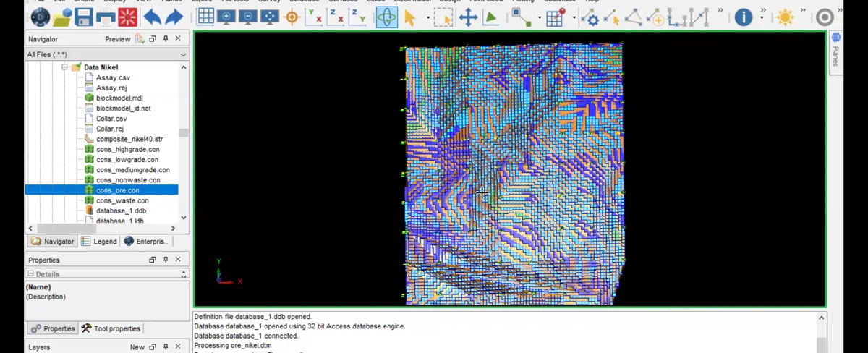Switch to the Enterprise tab

145,242
